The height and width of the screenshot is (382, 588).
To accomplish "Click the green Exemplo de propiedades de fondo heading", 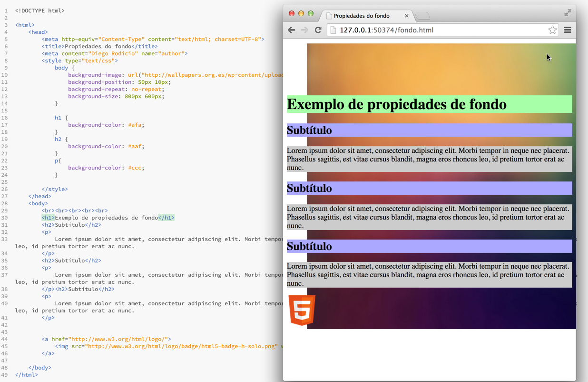I will tap(396, 104).
